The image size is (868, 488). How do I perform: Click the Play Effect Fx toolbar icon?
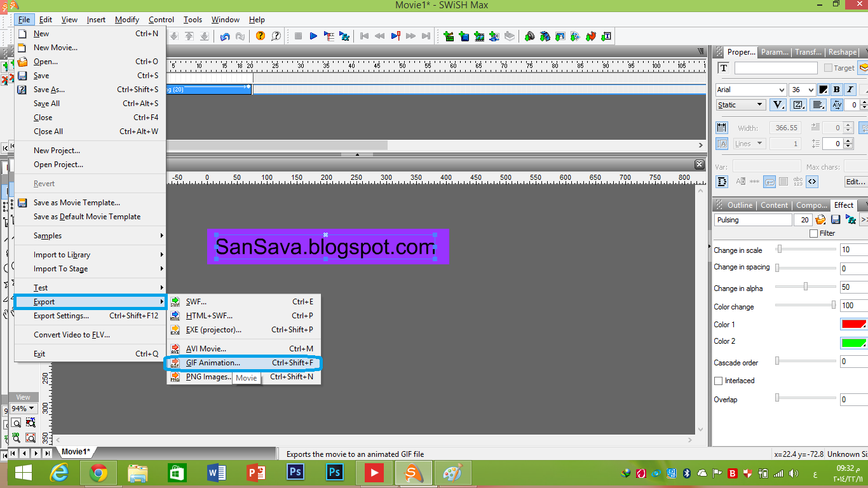(344, 36)
